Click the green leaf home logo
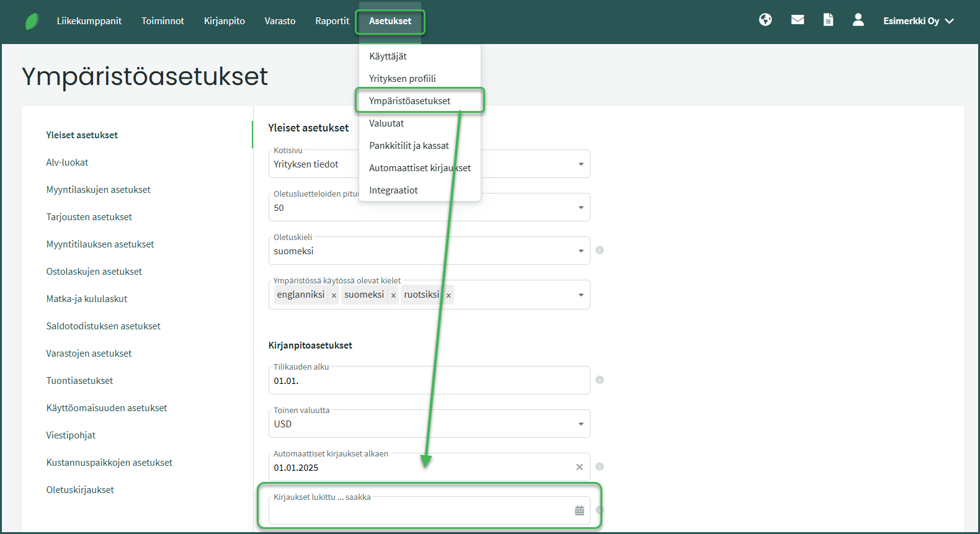This screenshot has height=534, width=980. [32, 21]
